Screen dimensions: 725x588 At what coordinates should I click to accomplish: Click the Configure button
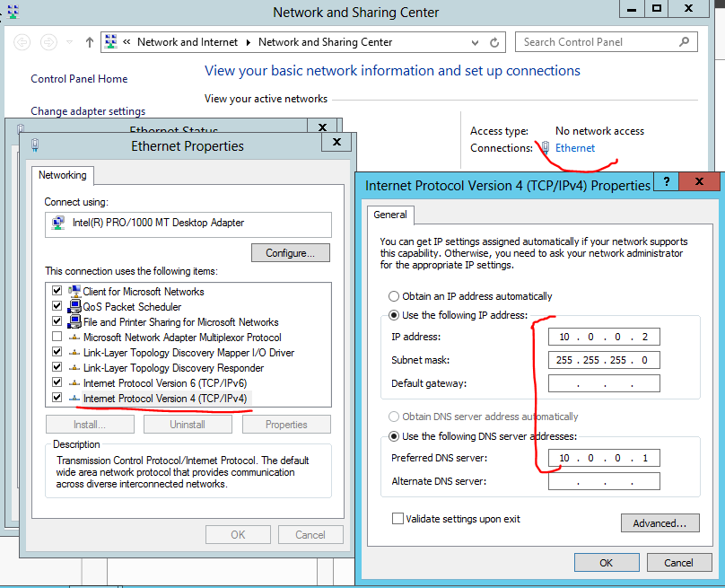(x=291, y=253)
